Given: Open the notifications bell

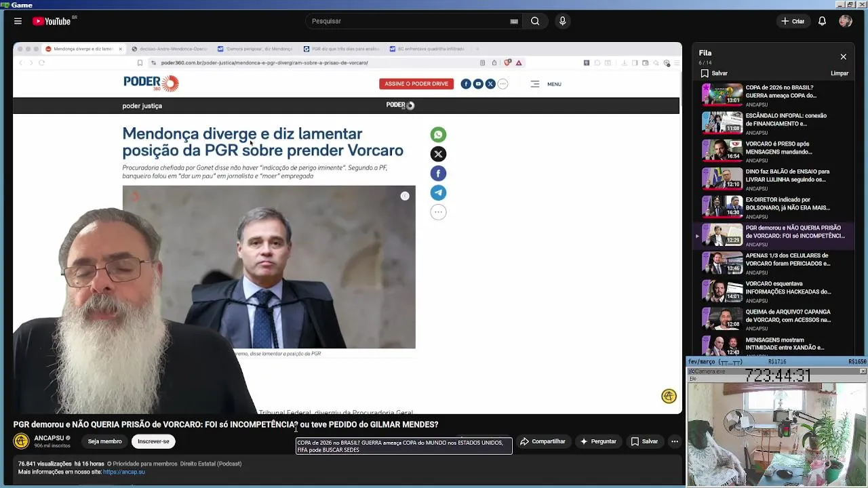Looking at the screenshot, I should pos(822,21).
